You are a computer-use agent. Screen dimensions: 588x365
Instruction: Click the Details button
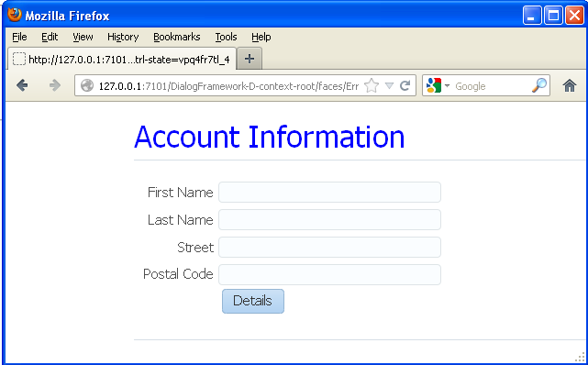(x=253, y=301)
